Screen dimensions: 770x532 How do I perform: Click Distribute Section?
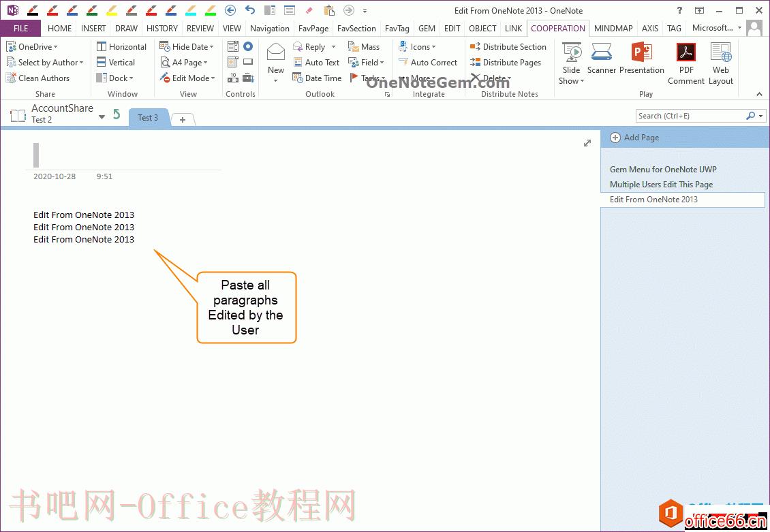[508, 46]
